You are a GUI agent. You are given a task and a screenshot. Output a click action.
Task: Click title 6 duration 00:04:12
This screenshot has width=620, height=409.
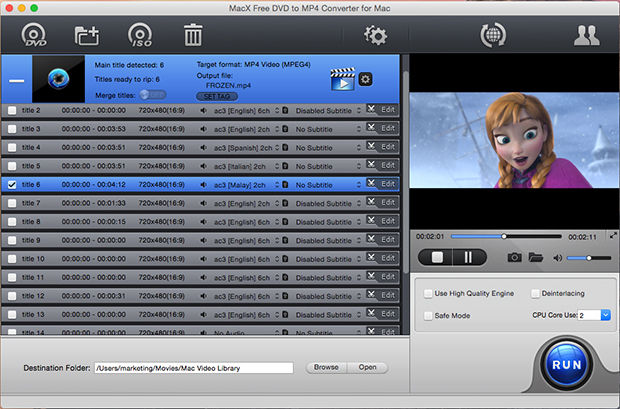coord(112,185)
